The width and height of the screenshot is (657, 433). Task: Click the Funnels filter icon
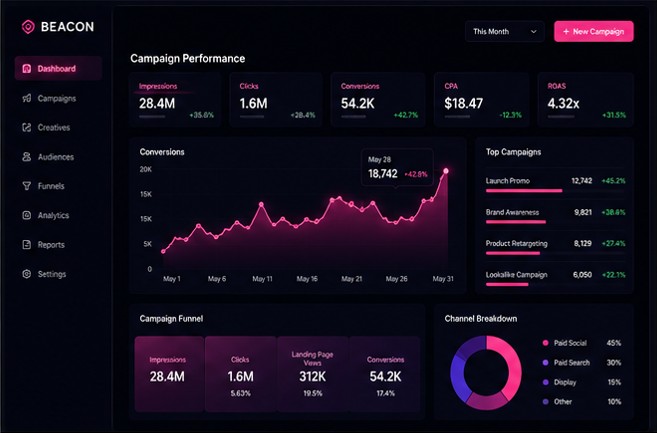point(26,186)
